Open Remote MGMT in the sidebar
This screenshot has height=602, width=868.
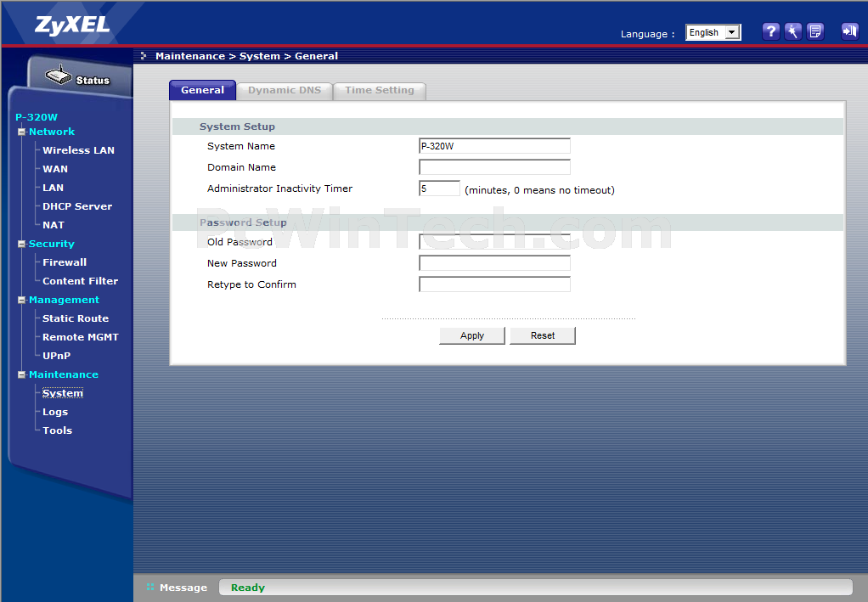(81, 338)
